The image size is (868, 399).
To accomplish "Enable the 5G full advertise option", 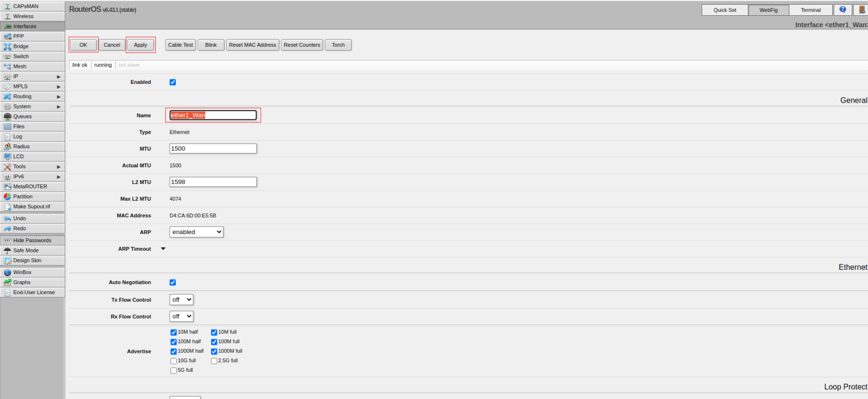I will (x=174, y=371).
